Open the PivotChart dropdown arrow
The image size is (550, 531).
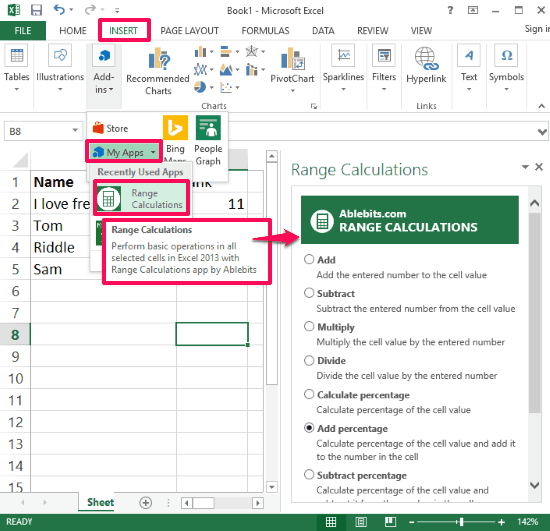[293, 91]
